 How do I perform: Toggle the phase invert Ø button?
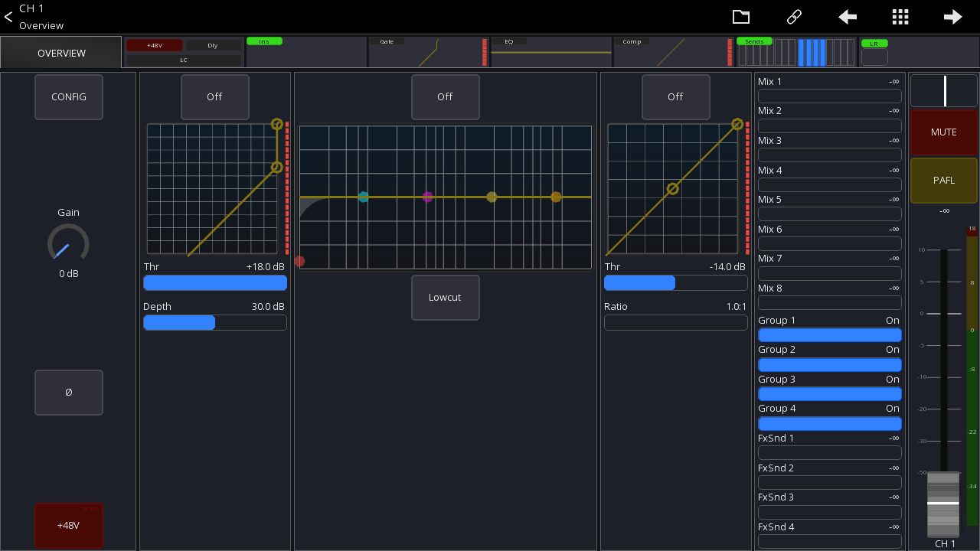[69, 392]
